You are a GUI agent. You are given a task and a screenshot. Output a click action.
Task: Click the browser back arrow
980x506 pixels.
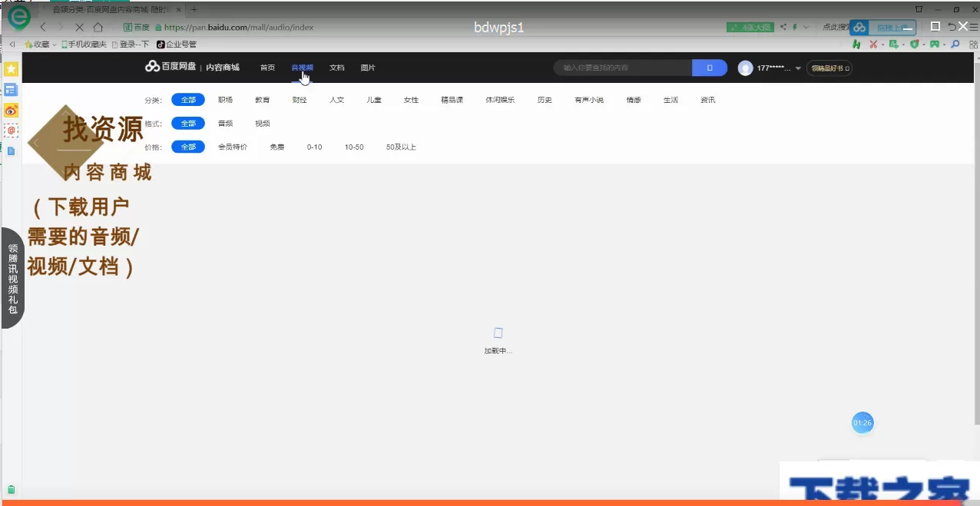[x=44, y=27]
